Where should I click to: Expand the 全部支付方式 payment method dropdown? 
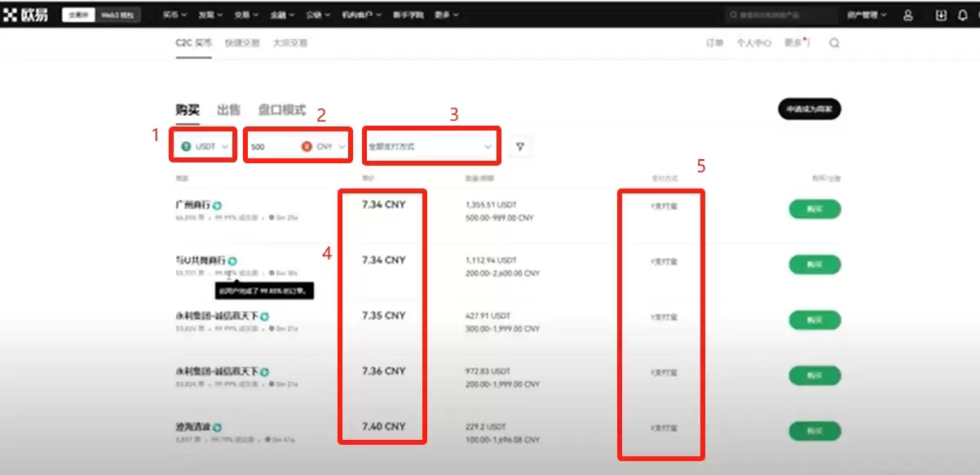(x=431, y=145)
